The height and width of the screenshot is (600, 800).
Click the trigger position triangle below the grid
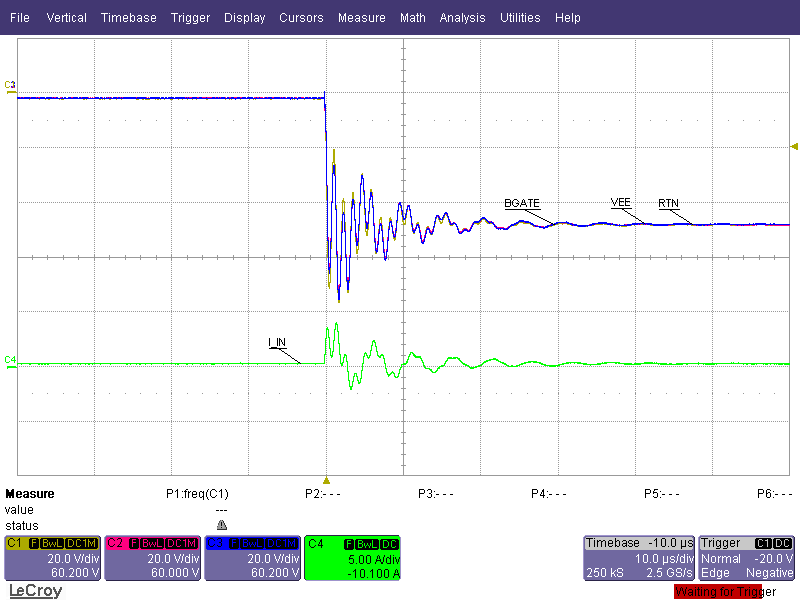click(x=325, y=478)
